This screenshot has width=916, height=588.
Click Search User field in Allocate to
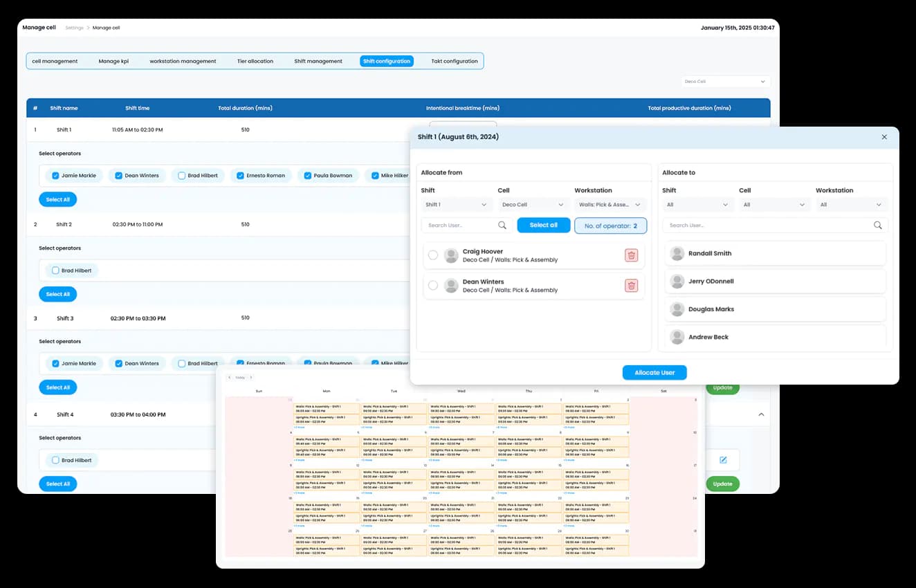(768, 226)
